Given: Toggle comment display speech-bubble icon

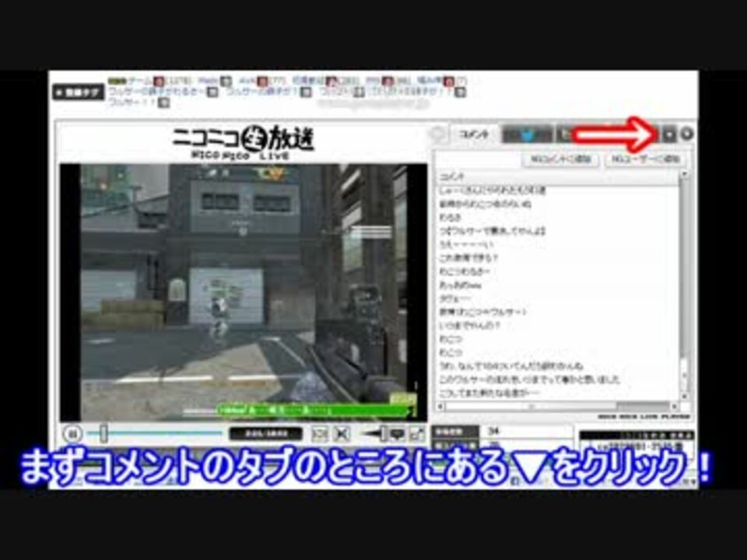Looking at the screenshot, I should [x=398, y=433].
